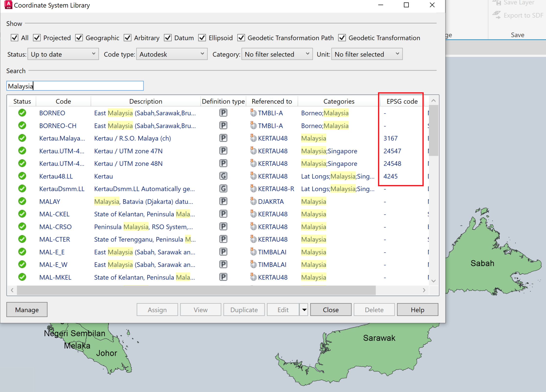Toggle the Ellipsoid checkbox off
The width and height of the screenshot is (546, 392).
coord(202,38)
